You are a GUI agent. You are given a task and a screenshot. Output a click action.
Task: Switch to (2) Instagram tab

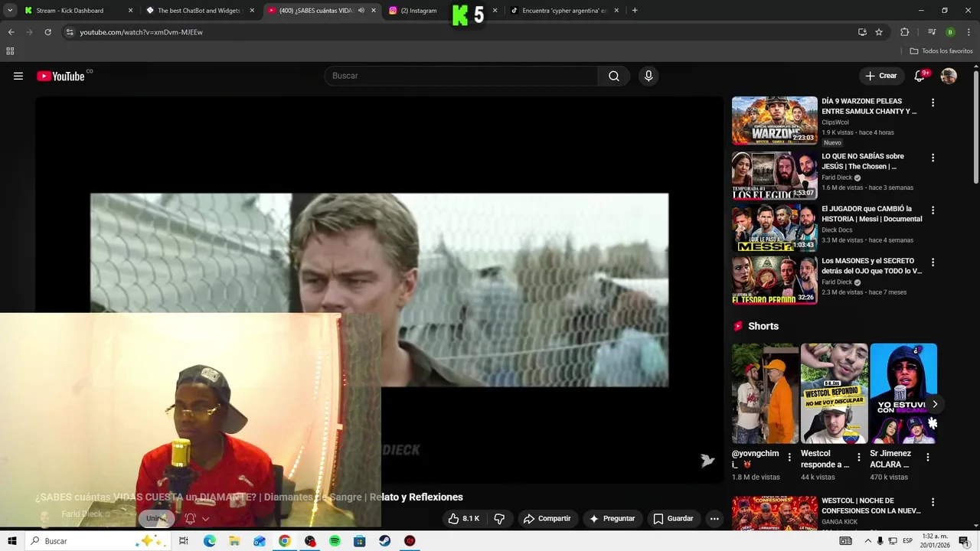[419, 11]
